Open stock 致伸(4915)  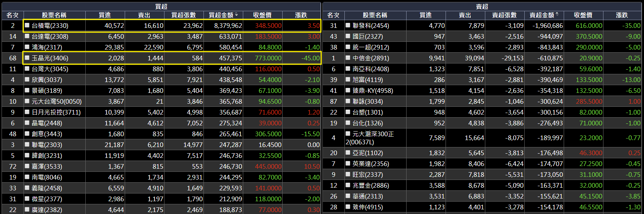[x=368, y=207]
